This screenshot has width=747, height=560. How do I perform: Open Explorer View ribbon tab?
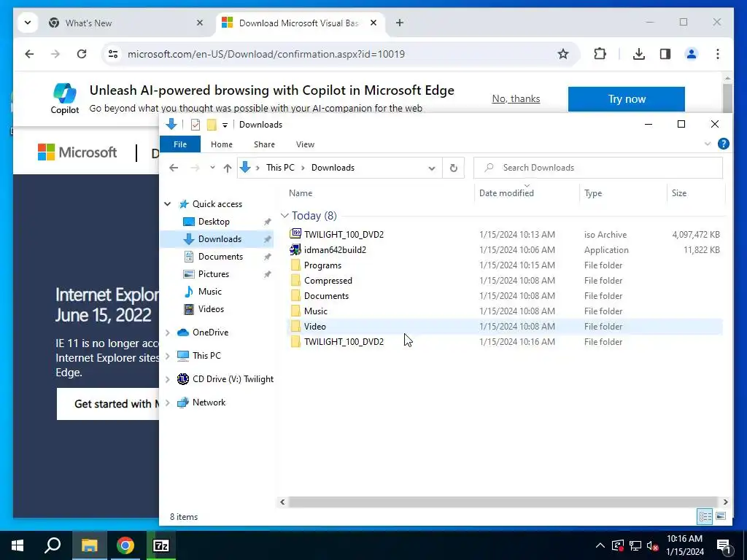tap(305, 144)
